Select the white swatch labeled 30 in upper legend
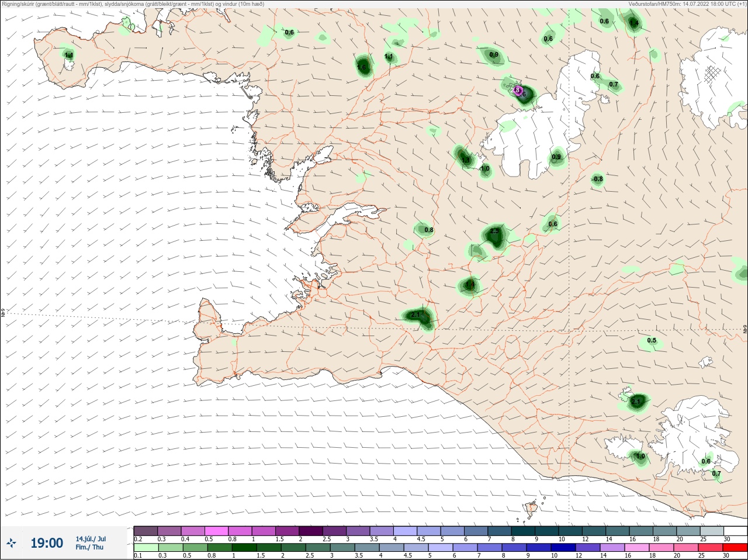The width and height of the screenshot is (748, 560). click(x=735, y=531)
